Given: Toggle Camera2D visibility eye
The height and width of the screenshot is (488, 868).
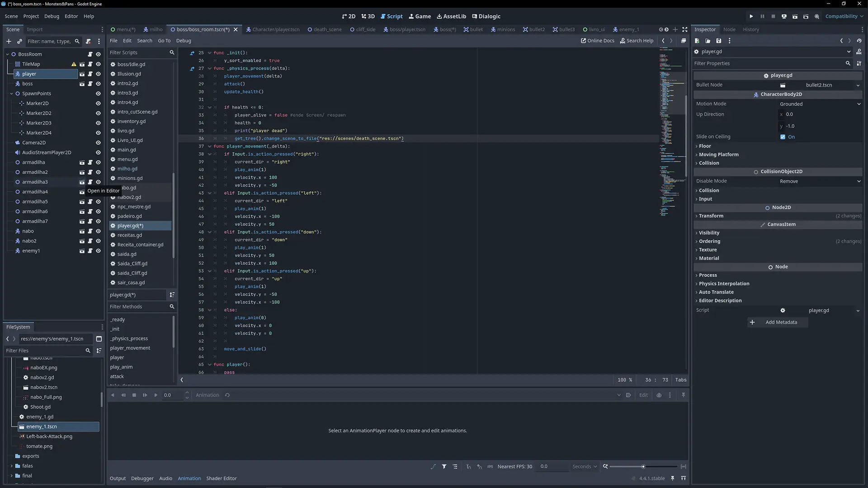Looking at the screenshot, I should pos(98,143).
